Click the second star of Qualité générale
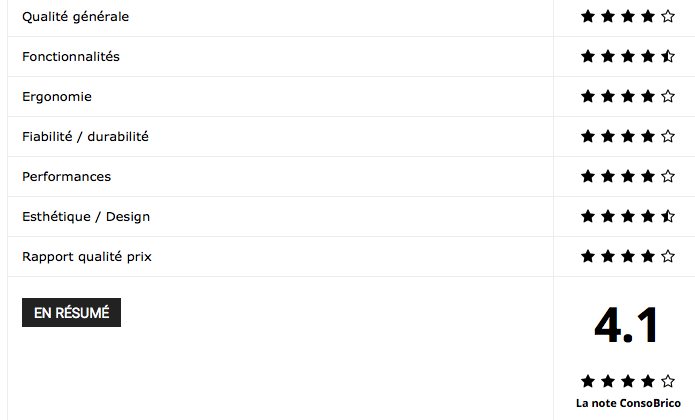This screenshot has height=420, width=695. (x=608, y=16)
